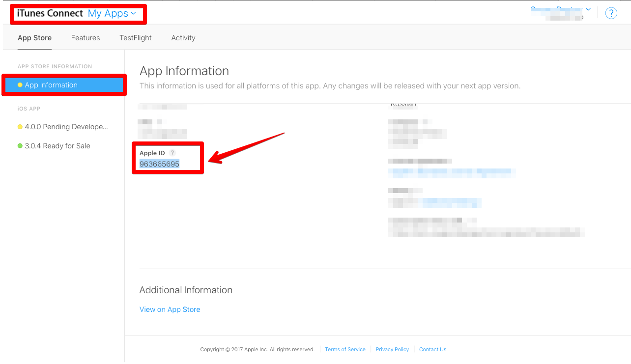631x364 pixels.
Task: Switch to the App Store tab
Action: pyautogui.click(x=34, y=38)
